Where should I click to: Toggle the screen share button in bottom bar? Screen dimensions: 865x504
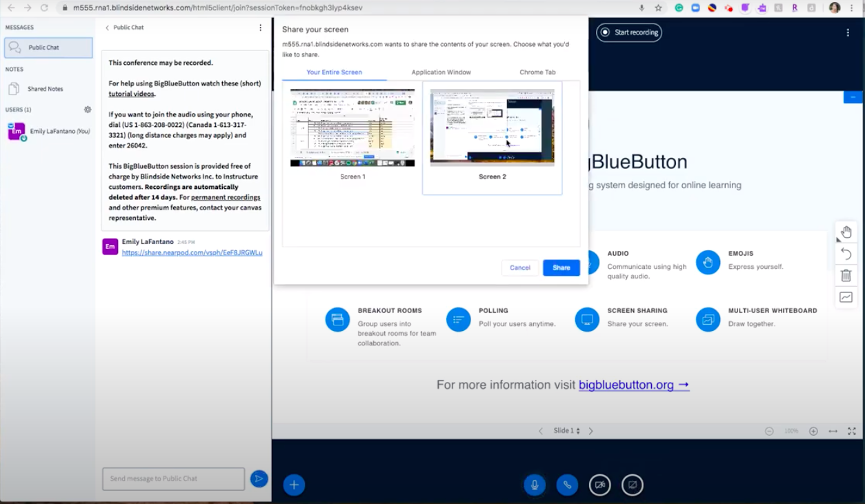coord(632,485)
